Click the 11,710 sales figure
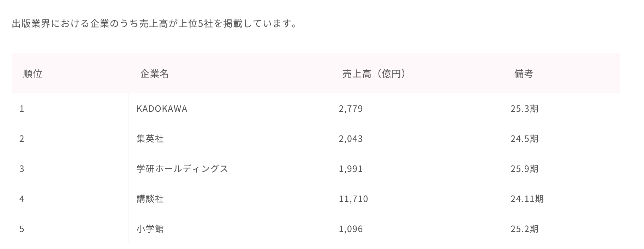The image size is (644, 249). click(x=353, y=199)
